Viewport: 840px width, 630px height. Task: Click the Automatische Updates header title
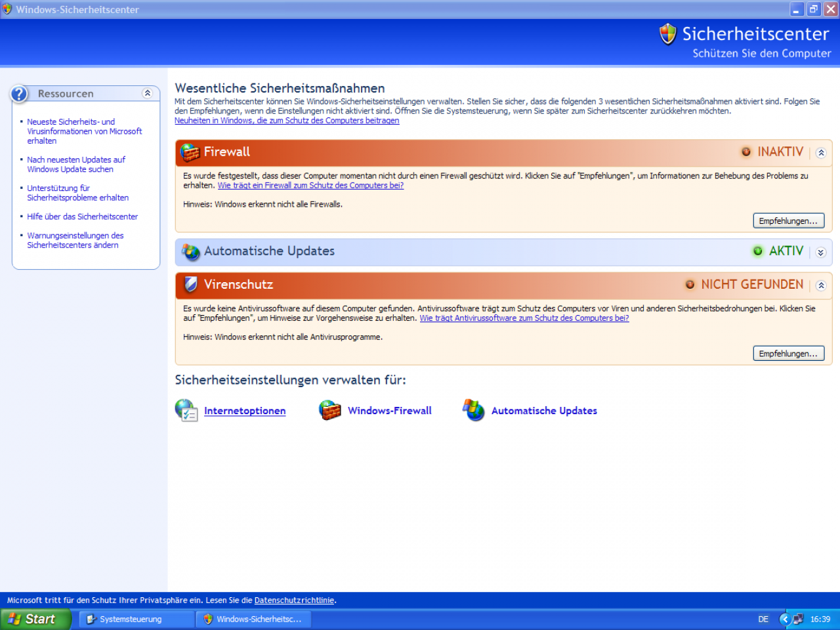point(269,251)
